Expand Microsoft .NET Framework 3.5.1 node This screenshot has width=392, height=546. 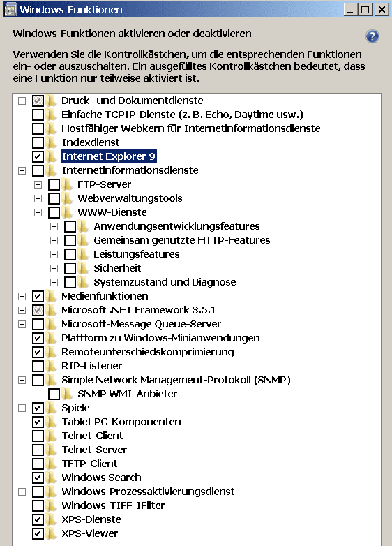22,310
